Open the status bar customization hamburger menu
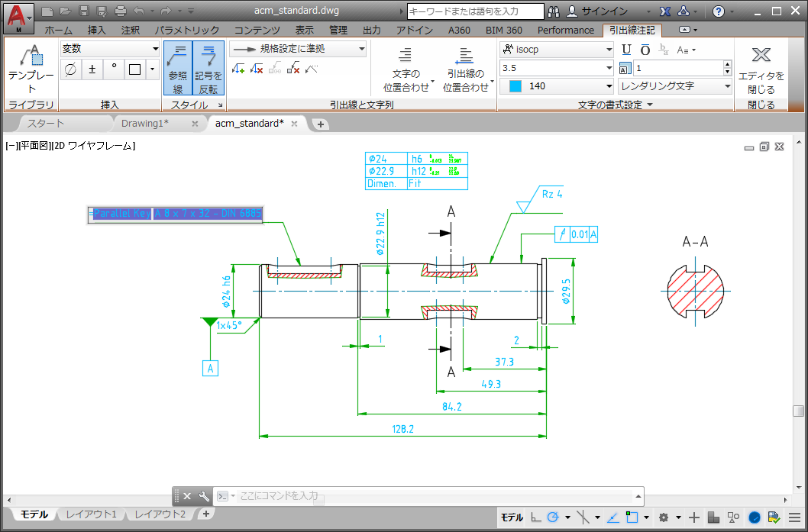 point(794,517)
